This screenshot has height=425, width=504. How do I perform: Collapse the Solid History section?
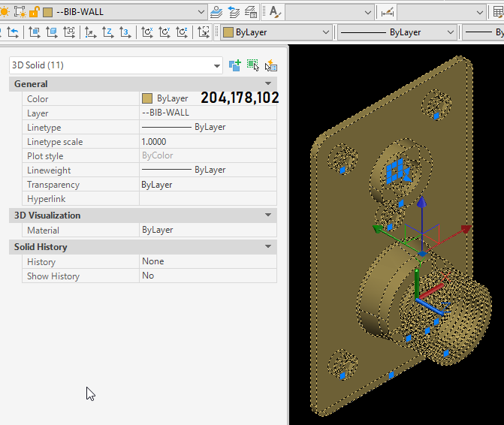click(x=267, y=246)
